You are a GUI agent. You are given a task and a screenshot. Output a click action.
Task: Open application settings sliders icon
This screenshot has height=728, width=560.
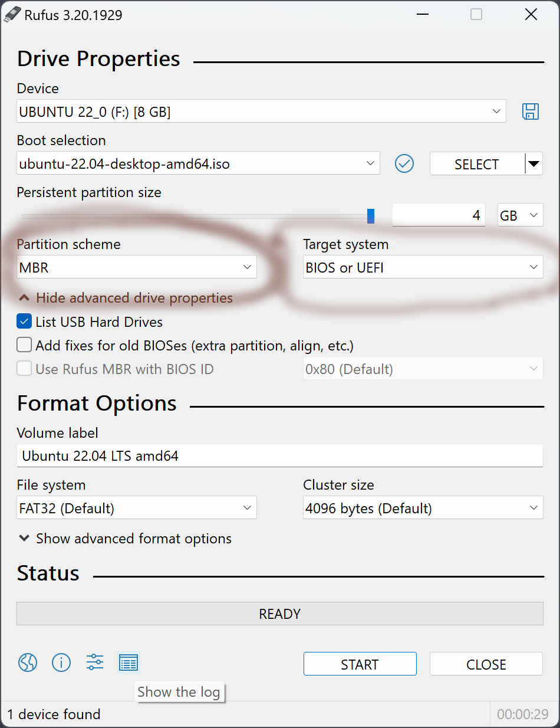[95, 663]
